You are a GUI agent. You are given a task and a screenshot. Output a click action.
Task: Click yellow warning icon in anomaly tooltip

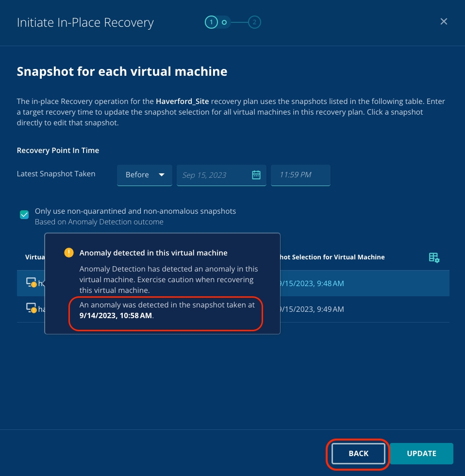(69, 253)
